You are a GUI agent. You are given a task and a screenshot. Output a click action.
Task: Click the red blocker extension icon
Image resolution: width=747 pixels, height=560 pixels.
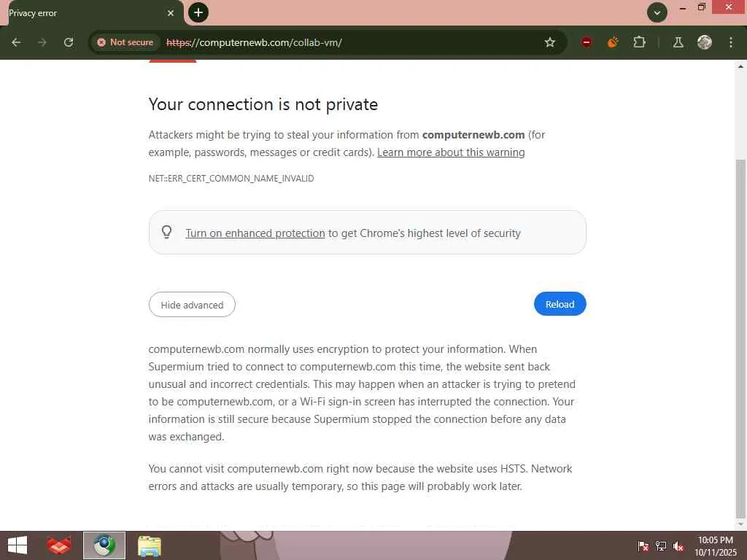587,42
